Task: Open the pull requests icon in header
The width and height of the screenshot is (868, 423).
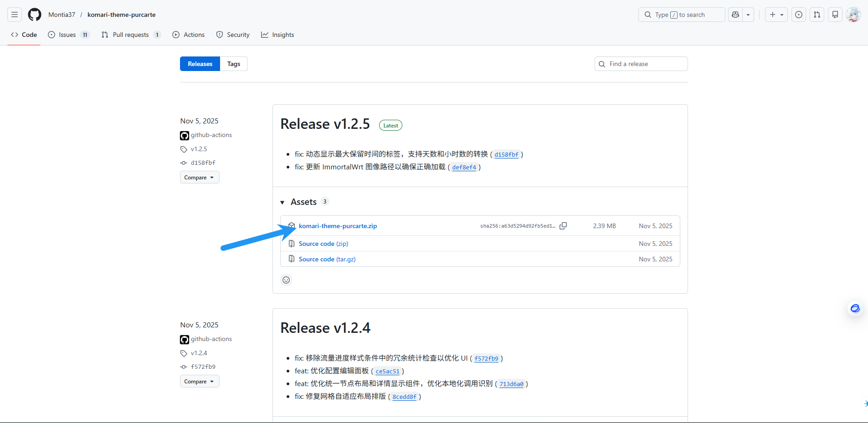Action: point(817,15)
